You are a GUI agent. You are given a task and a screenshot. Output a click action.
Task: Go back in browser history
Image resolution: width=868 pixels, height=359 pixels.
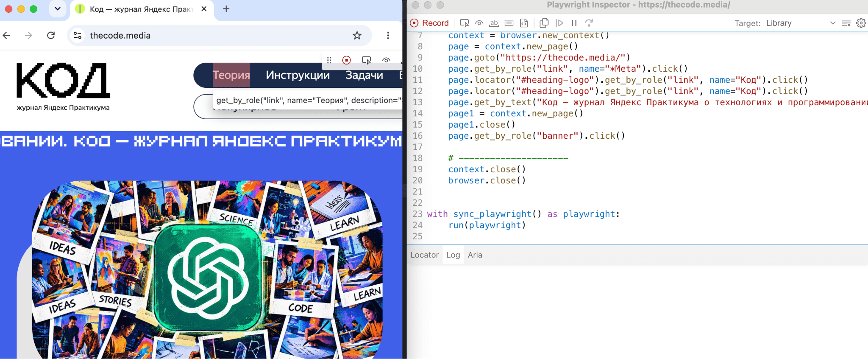[7, 35]
